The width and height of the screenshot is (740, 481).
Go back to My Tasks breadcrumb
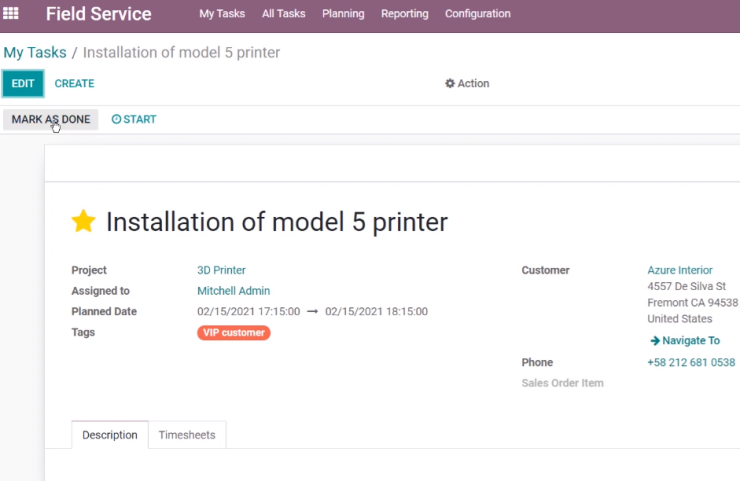point(35,52)
